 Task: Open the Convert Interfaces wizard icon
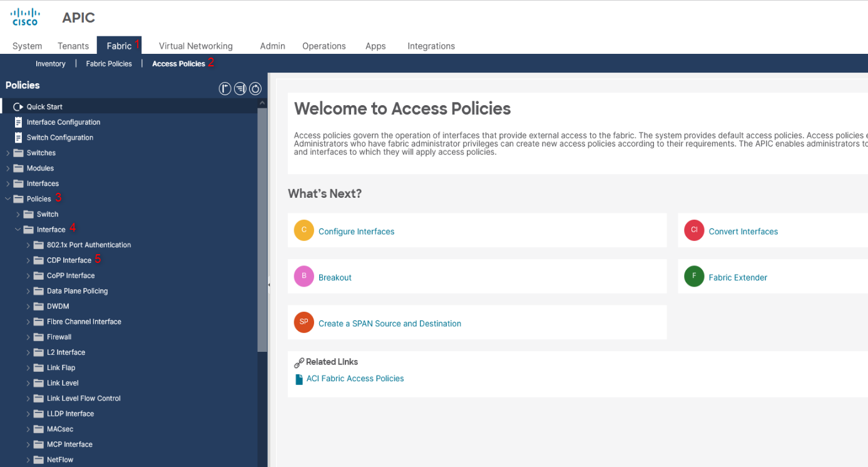coord(693,230)
